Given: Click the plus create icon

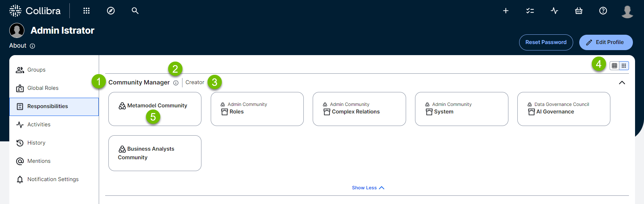Looking at the screenshot, I should tap(506, 11).
